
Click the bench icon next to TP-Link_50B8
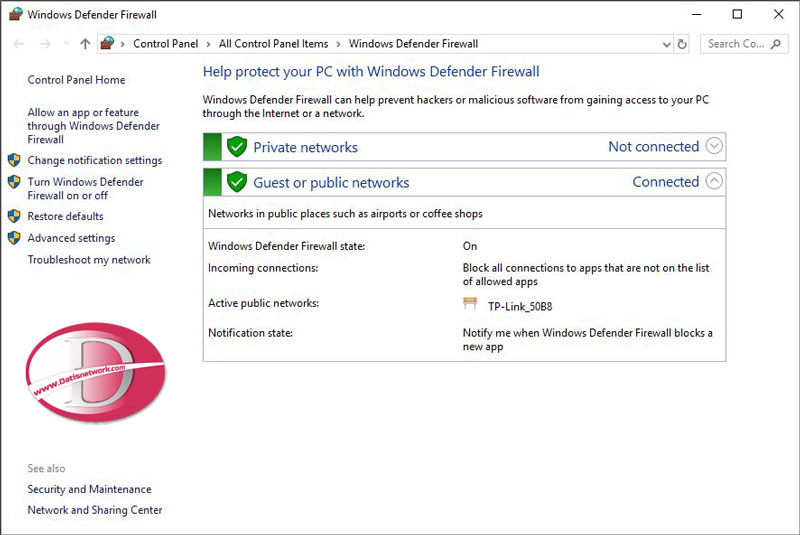pos(470,303)
